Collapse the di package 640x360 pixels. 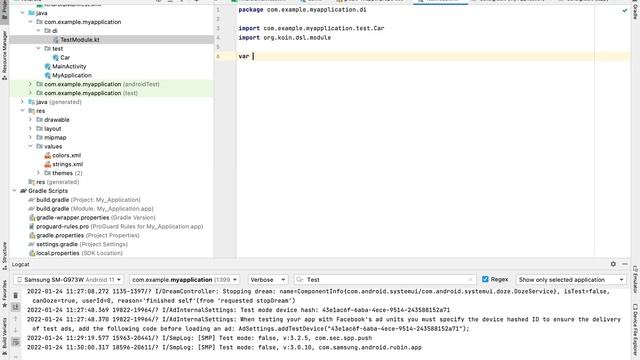tap(38, 31)
